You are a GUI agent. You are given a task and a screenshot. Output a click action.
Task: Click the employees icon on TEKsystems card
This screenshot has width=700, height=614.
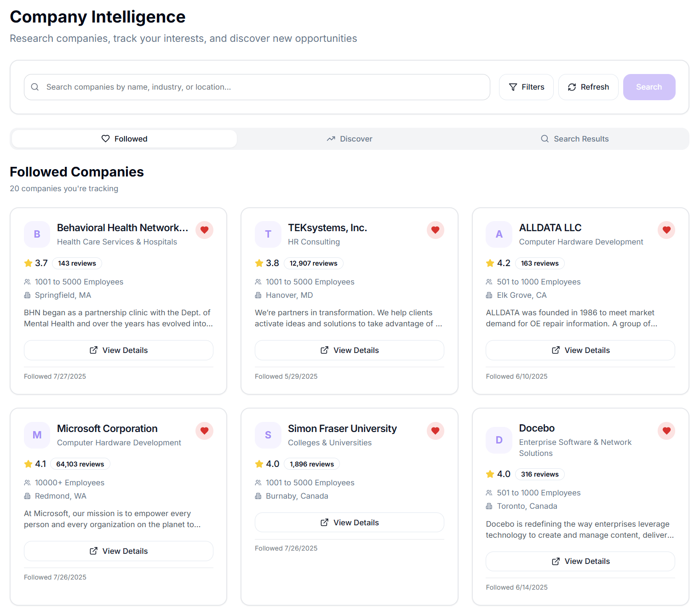(258, 282)
